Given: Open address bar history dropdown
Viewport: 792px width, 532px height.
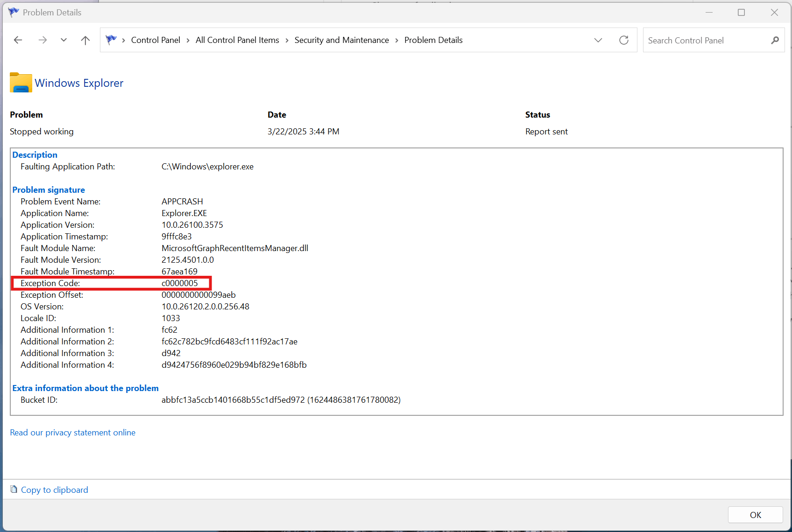Looking at the screenshot, I should pos(598,40).
